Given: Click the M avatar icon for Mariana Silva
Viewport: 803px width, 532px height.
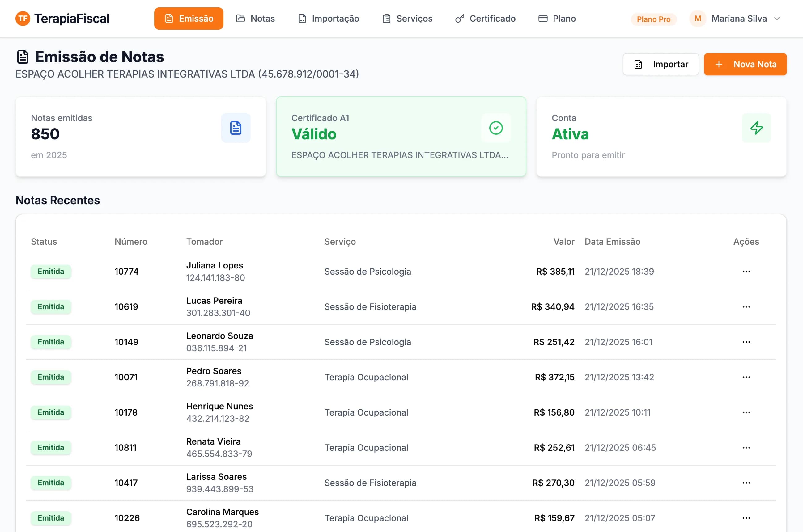Looking at the screenshot, I should pyautogui.click(x=698, y=18).
